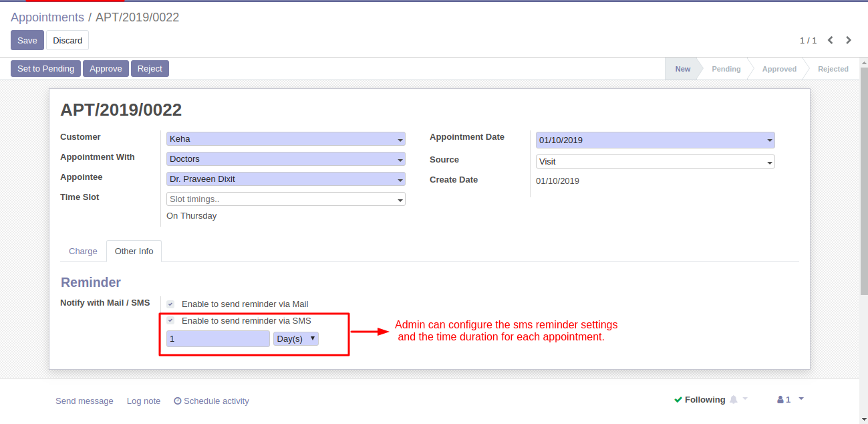Expand the followers count dropdown caret
Screen dimensions: 868x424
pos(801,399)
